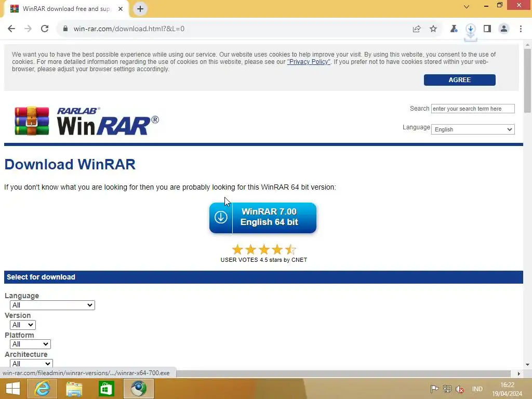Click the RARLAB WinRAR logo
Viewport: 532px width, 399px height.
pos(87,121)
